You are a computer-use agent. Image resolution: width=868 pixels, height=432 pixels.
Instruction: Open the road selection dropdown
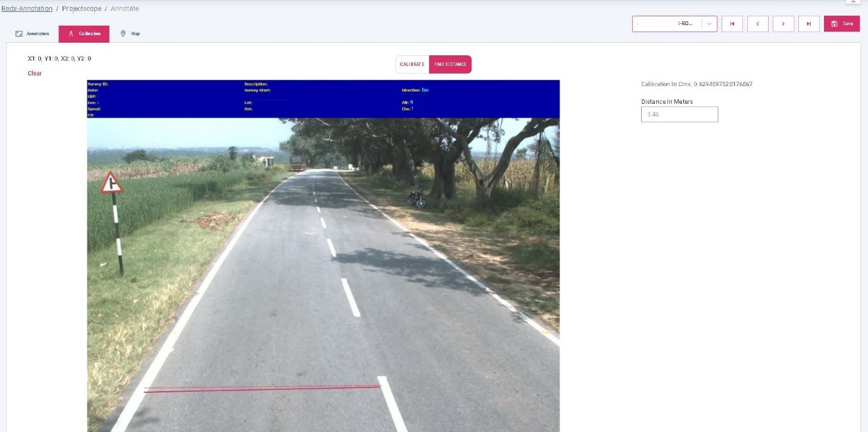[667, 24]
